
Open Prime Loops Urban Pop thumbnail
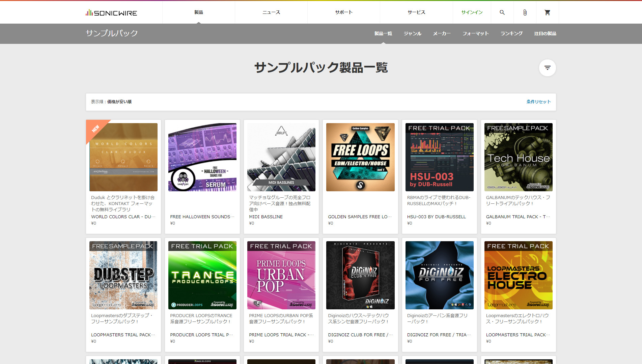click(x=281, y=275)
